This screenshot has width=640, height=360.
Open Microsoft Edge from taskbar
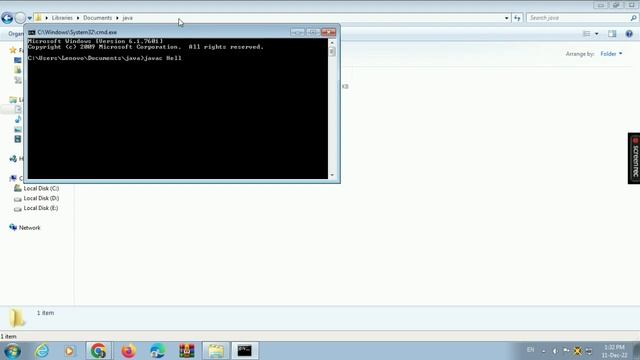[158, 351]
